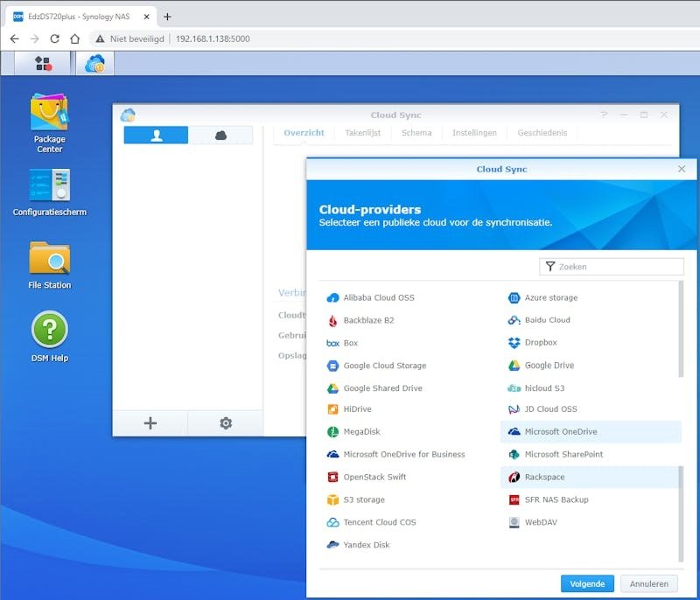The width and height of the screenshot is (700, 600).
Task: Open the Instellingen tab
Action: coord(474,133)
